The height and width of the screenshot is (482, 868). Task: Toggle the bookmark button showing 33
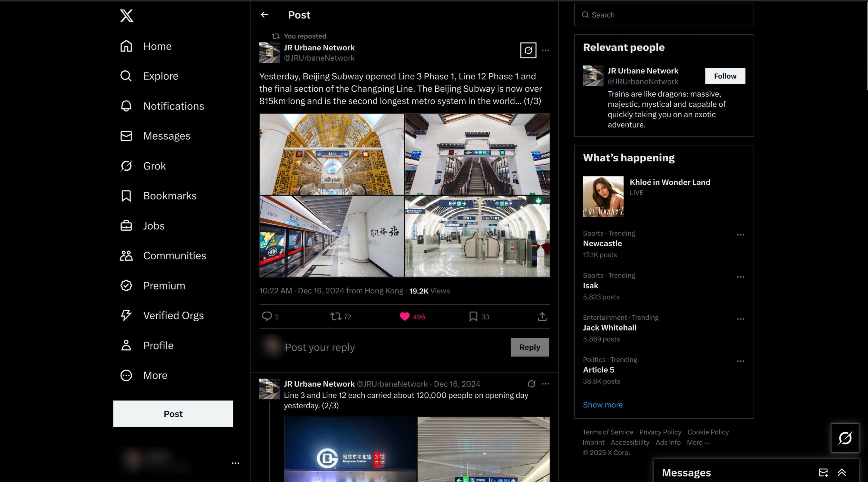[473, 316]
